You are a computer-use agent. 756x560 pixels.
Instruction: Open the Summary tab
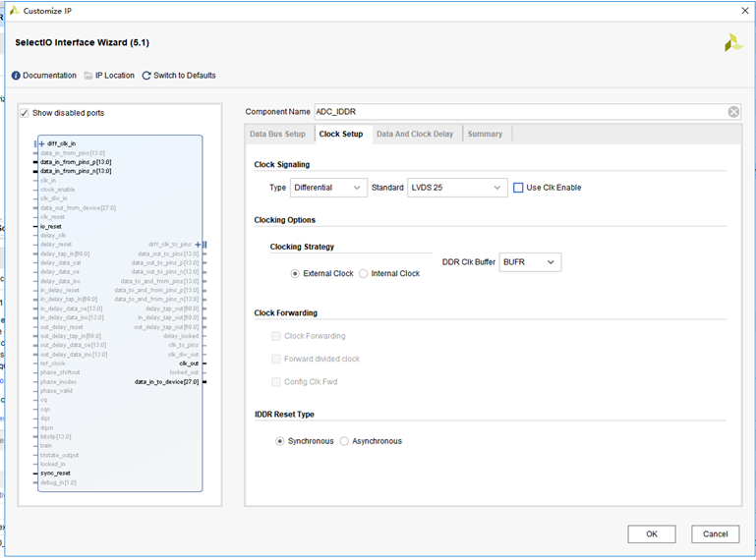(x=485, y=134)
